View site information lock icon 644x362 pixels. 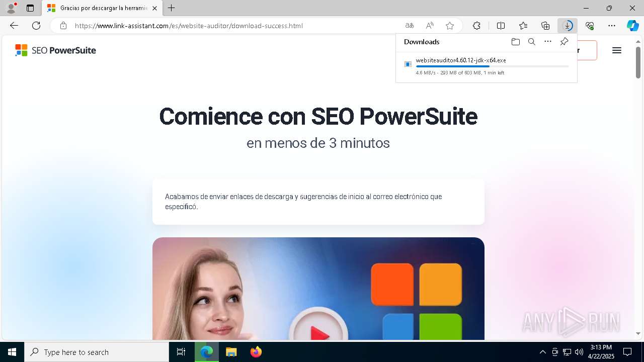pos(63,26)
